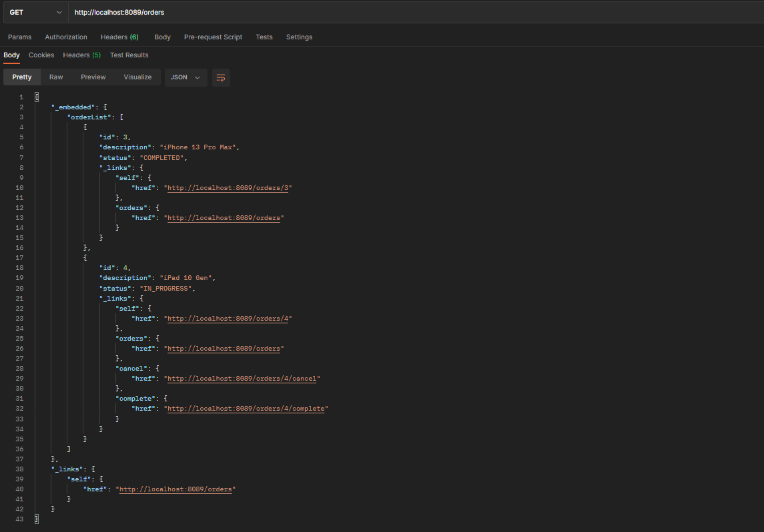Viewport: 764px width, 532px height.
Task: Open the request Body tab
Action: (162, 37)
